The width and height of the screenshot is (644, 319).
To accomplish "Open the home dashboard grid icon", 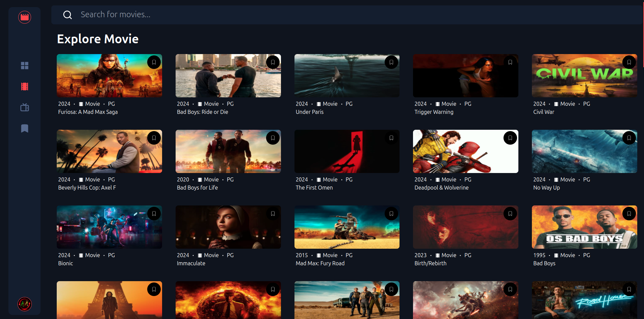I will point(25,66).
